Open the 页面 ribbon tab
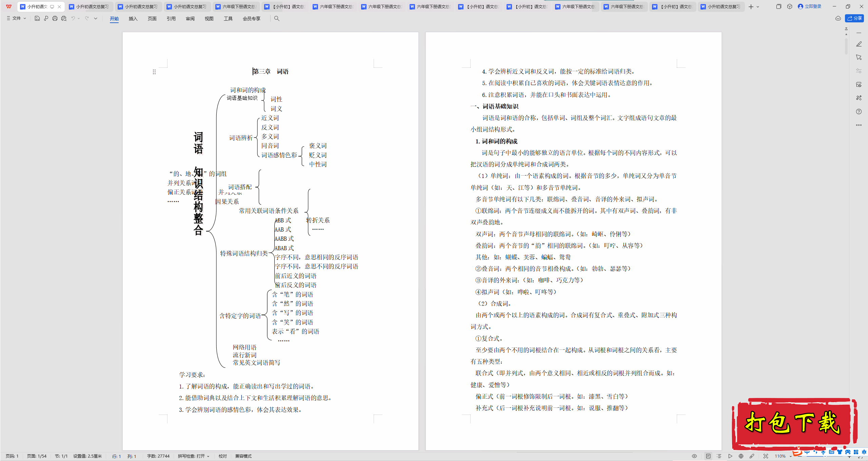The width and height of the screenshot is (868, 461). pos(152,19)
